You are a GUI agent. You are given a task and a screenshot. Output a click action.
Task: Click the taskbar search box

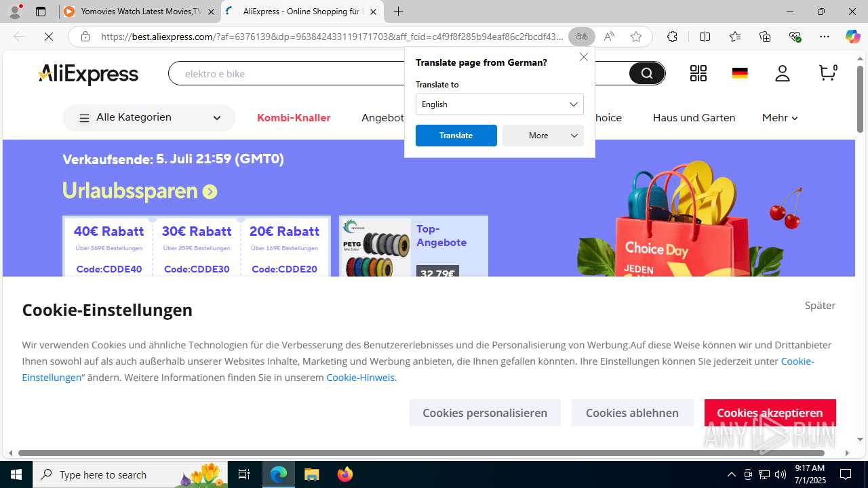pos(130,474)
